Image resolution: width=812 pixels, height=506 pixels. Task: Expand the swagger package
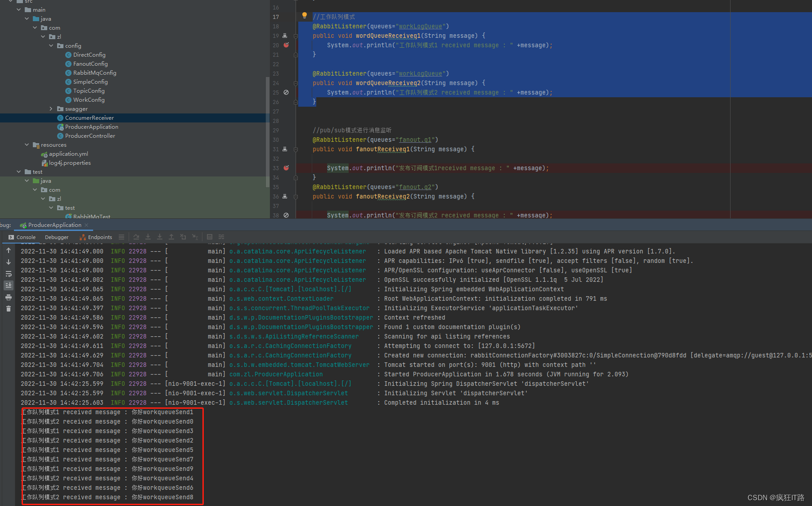(x=51, y=108)
